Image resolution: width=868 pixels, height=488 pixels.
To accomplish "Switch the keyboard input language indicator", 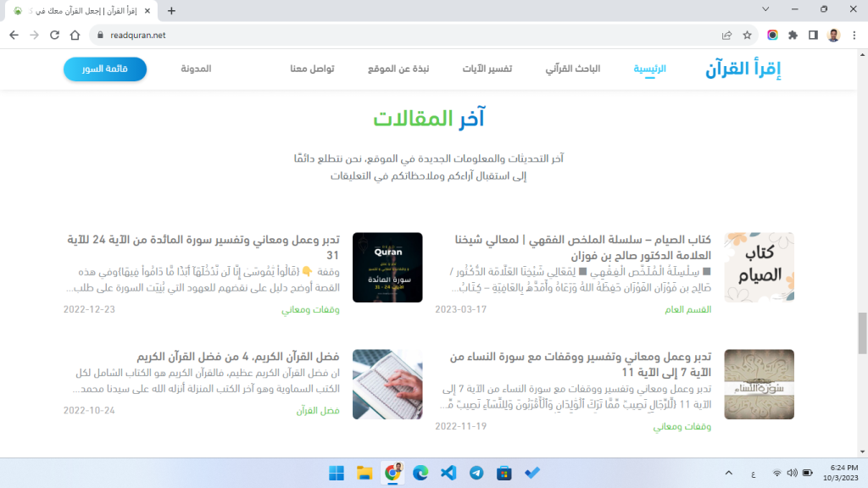I will [754, 474].
